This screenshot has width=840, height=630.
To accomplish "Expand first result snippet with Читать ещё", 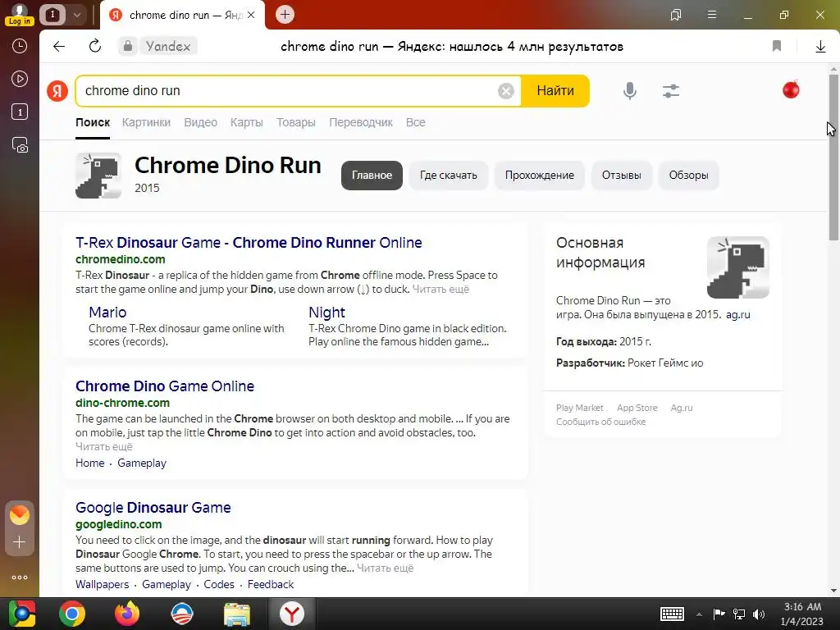I will click(441, 290).
